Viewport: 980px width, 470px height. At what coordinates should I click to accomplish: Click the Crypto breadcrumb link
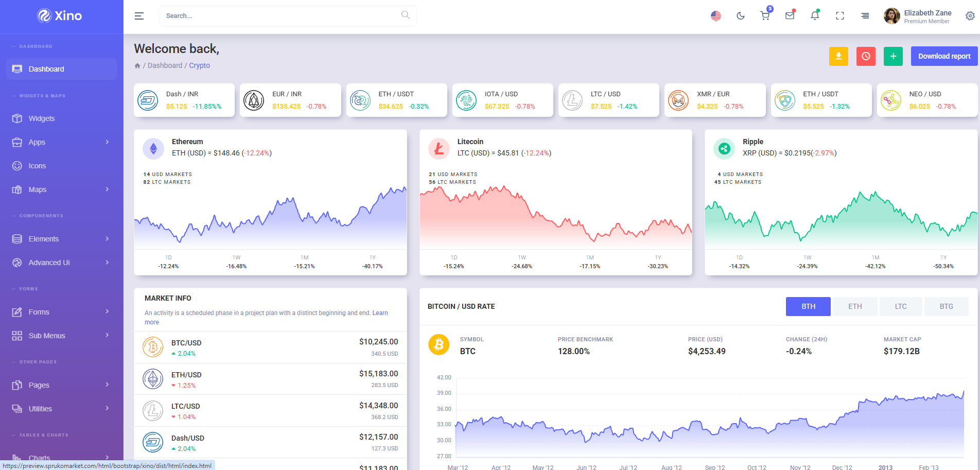pyautogui.click(x=199, y=65)
